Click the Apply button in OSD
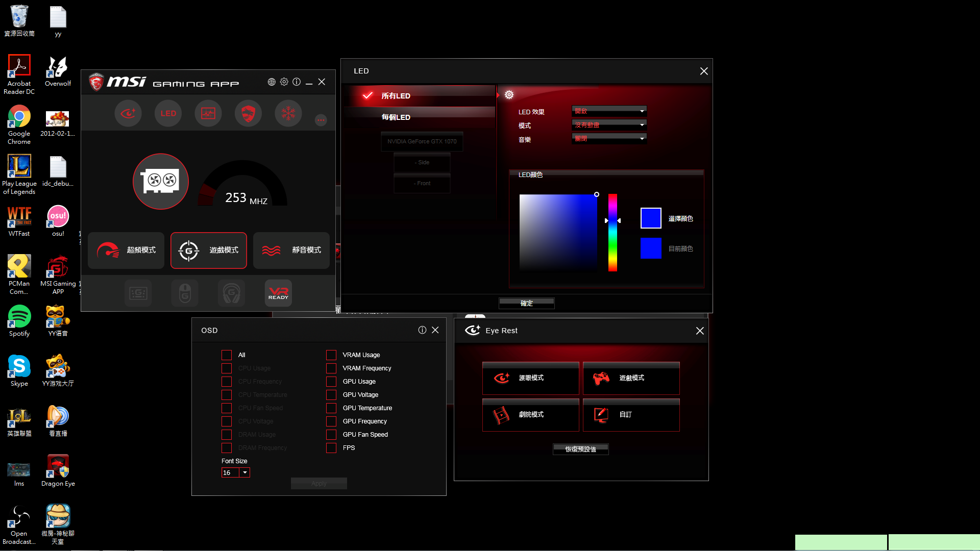Viewport: 980px width, 551px height. [319, 484]
